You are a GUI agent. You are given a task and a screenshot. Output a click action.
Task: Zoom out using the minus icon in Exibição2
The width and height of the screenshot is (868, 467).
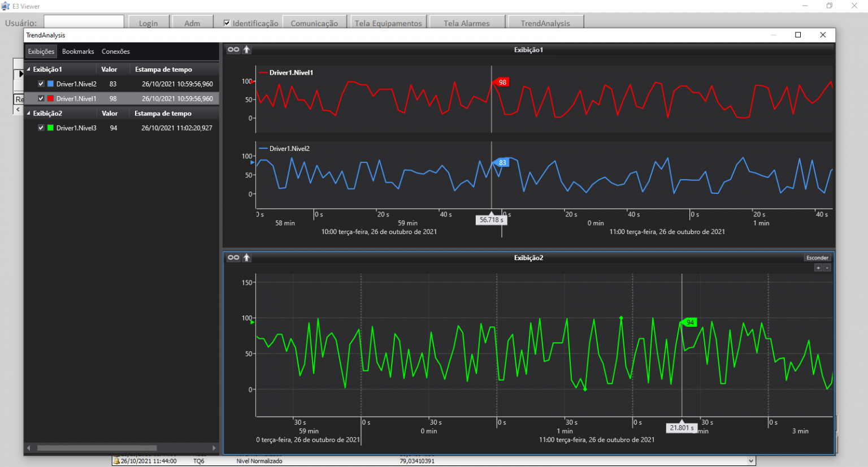click(x=826, y=267)
